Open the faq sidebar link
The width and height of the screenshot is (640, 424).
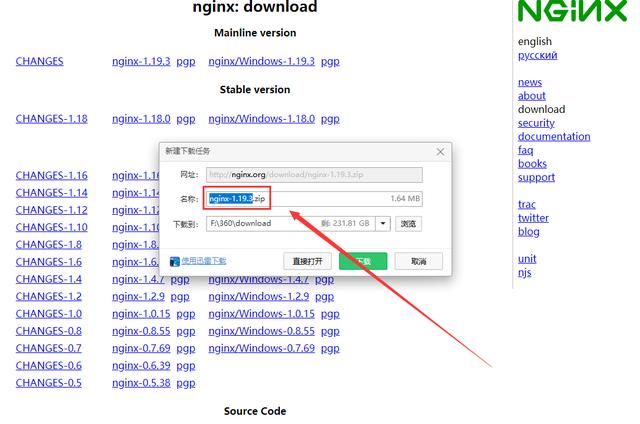click(525, 150)
